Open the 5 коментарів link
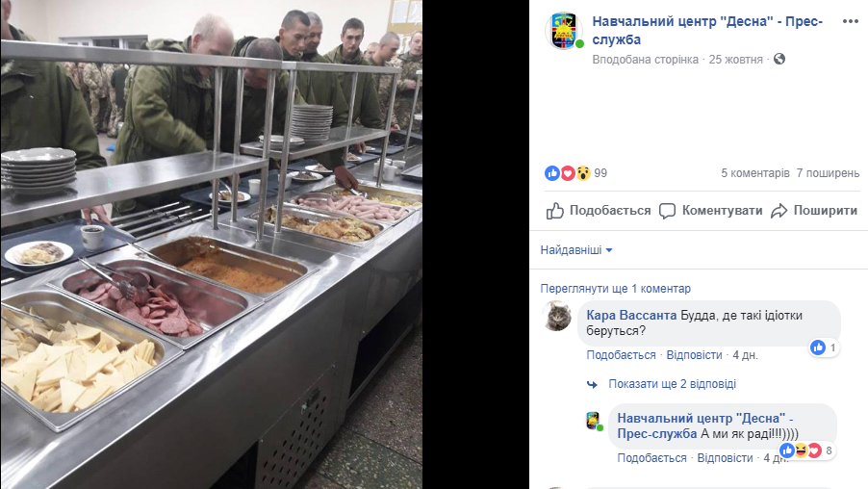The image size is (868, 489). [x=755, y=173]
